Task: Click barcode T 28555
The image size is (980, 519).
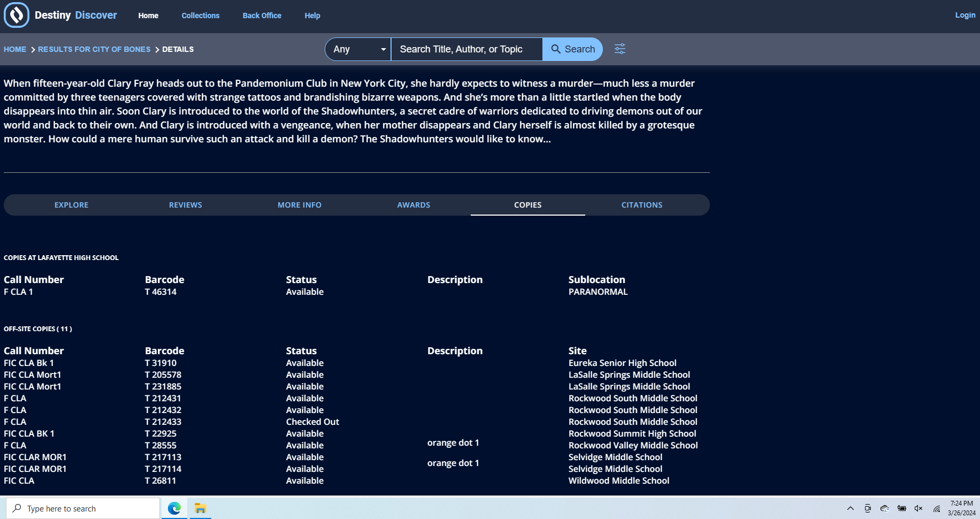Action: [x=160, y=445]
